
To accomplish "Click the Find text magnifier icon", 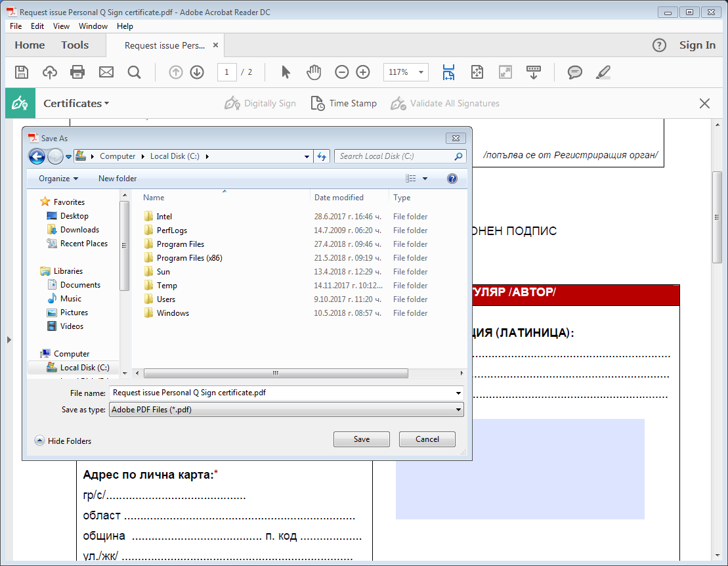I will click(x=134, y=72).
